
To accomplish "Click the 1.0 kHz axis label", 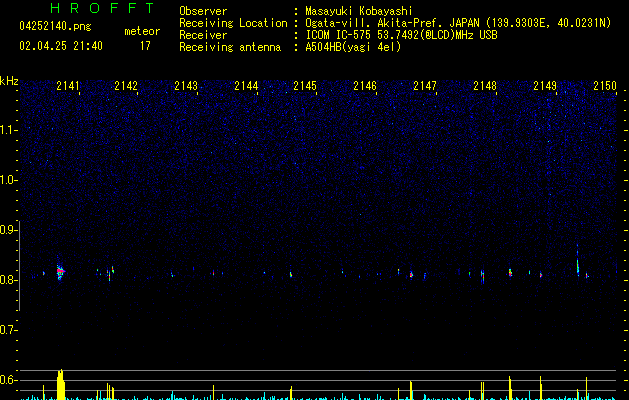I will [x=8, y=180].
